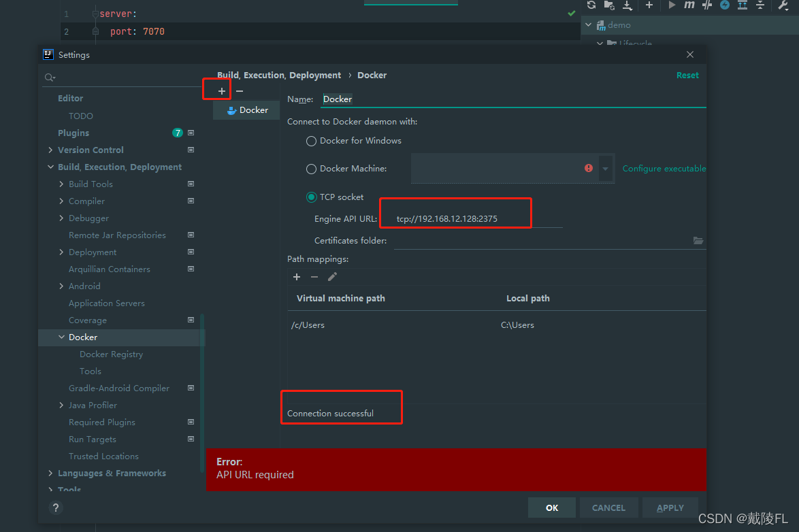
Task: Click Certificates folder input field
Action: [x=543, y=241]
